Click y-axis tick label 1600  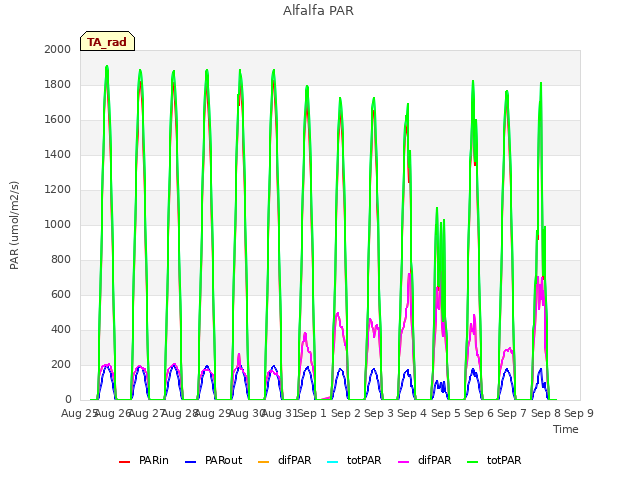point(58,120)
